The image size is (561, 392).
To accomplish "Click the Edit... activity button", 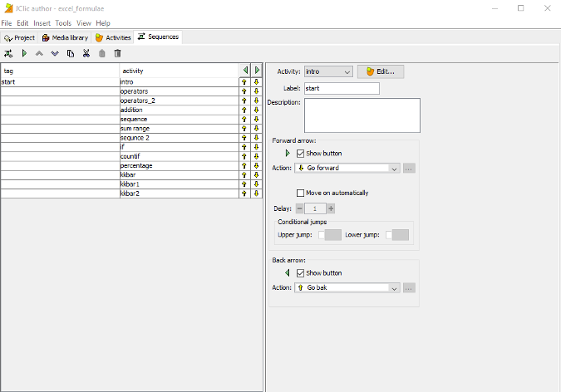I will (381, 71).
